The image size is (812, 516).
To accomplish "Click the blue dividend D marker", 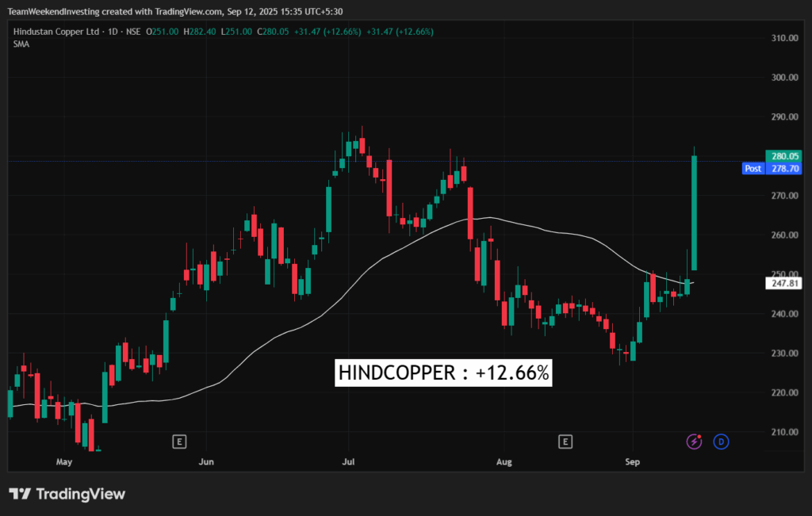I will click(721, 441).
